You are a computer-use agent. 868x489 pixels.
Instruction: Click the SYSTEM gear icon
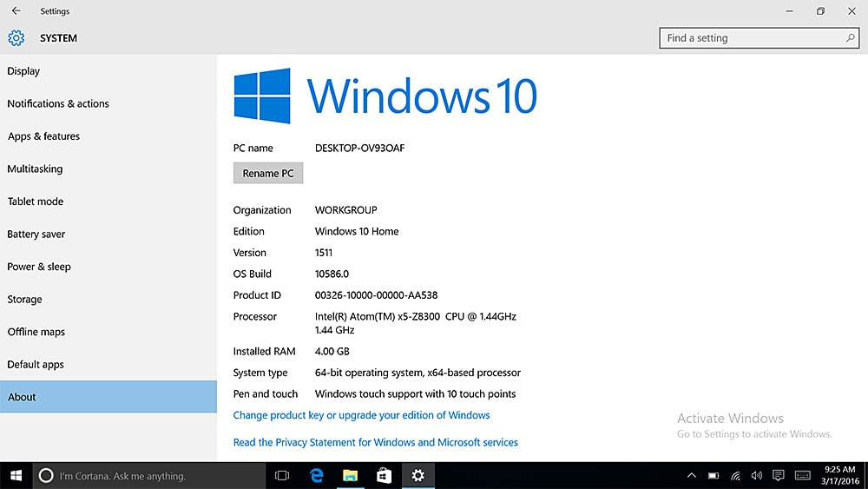(x=16, y=37)
